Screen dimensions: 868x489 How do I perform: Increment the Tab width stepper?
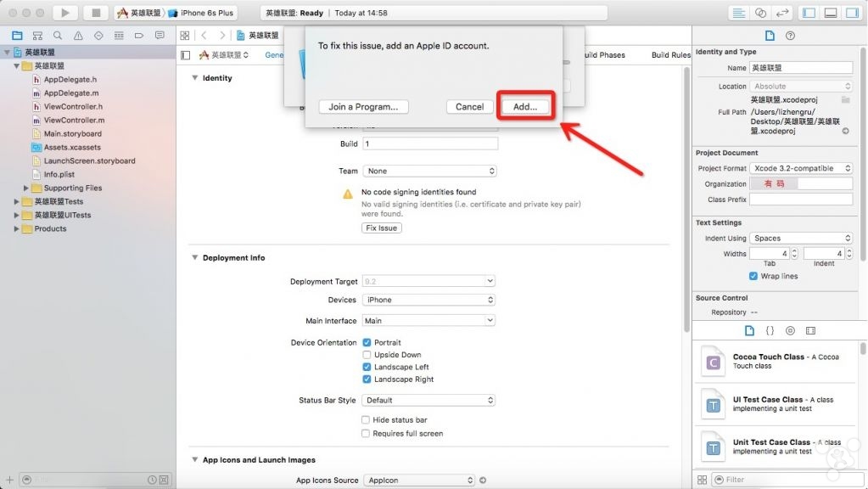[794, 250]
